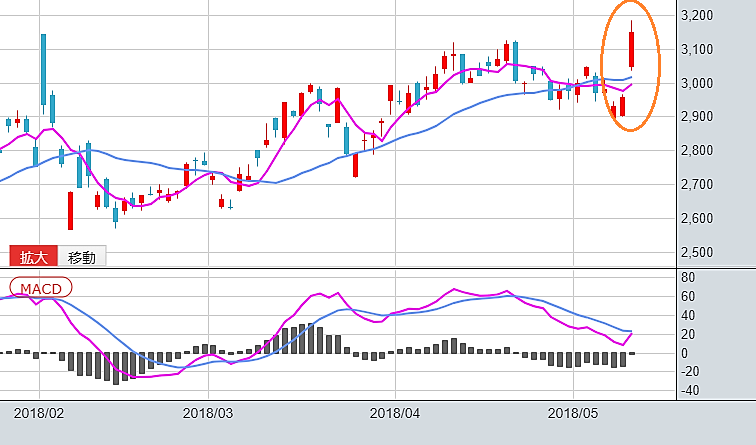The height and width of the screenshot is (445, 756).
Task: Click the 40 value on MACD axis
Action: pyautogui.click(x=688, y=315)
